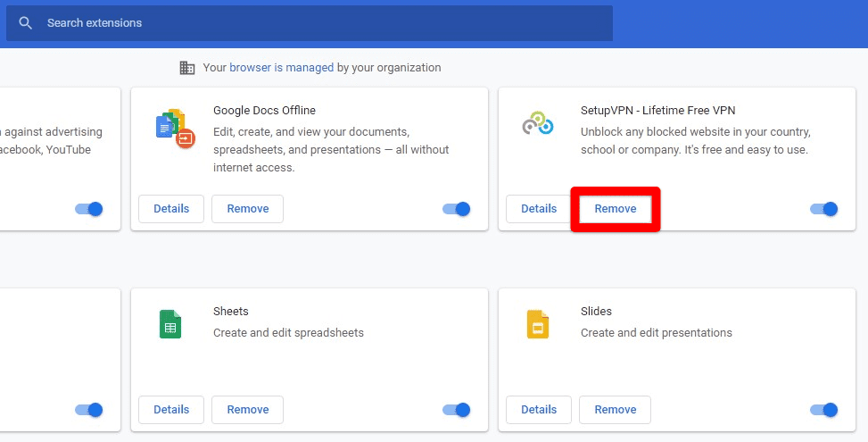Screen dimensions: 868x442
Task: Open Details for Sheets extension
Action: tap(171, 410)
